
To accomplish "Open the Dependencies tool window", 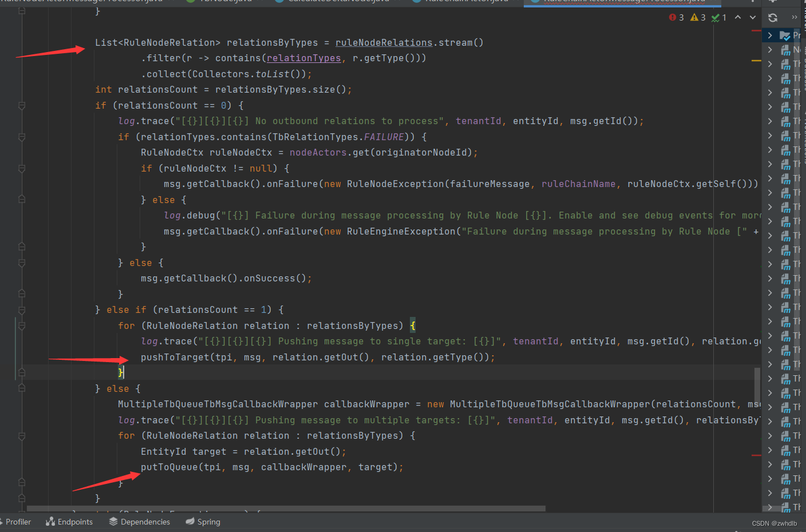I will 140,522.
